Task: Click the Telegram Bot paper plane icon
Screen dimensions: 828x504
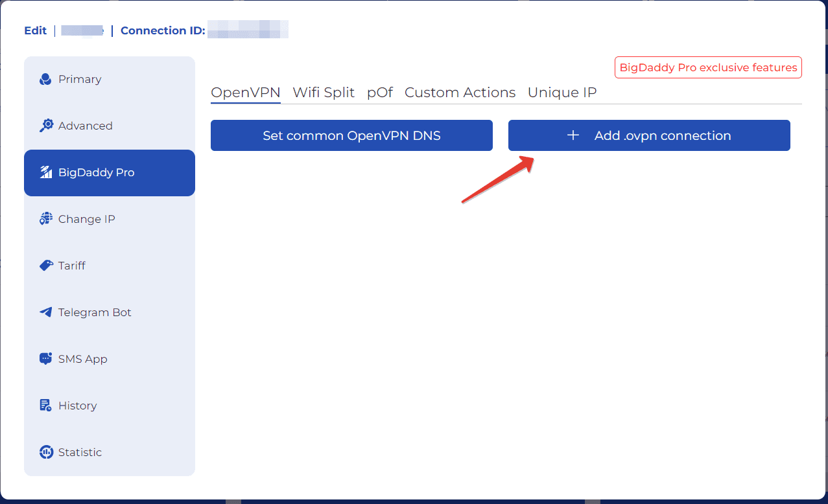Action: click(45, 312)
